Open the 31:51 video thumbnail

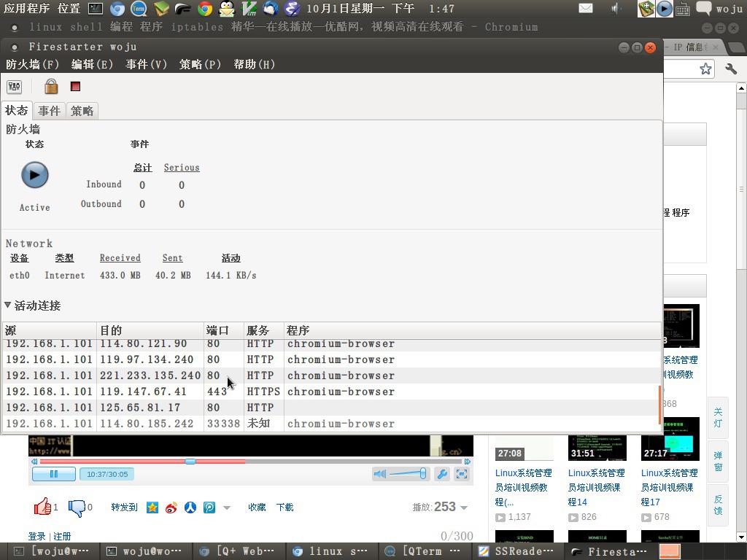tap(597, 448)
